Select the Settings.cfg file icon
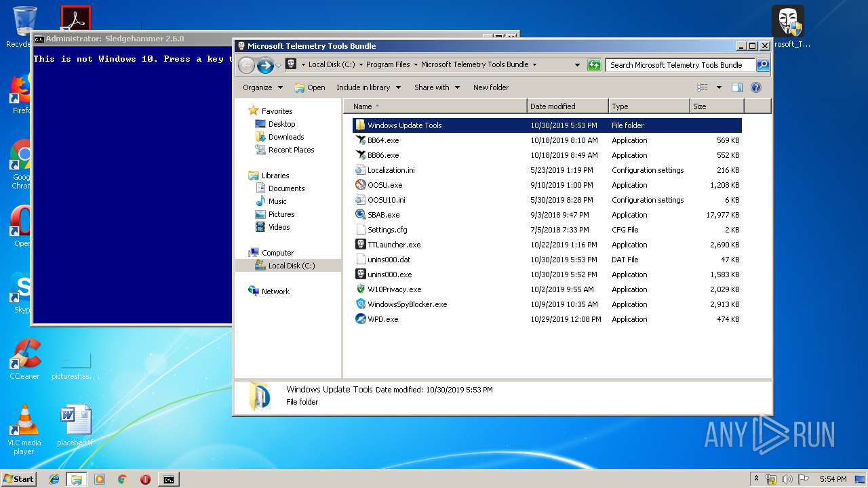 coord(361,230)
